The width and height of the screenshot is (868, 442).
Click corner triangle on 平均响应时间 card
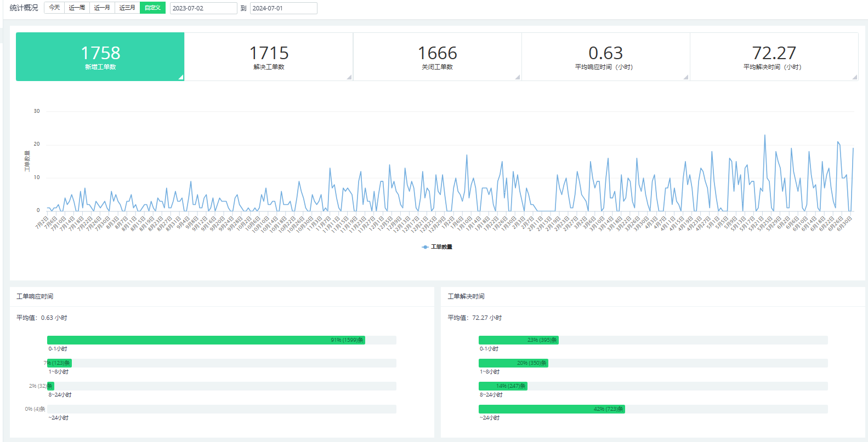tap(686, 77)
